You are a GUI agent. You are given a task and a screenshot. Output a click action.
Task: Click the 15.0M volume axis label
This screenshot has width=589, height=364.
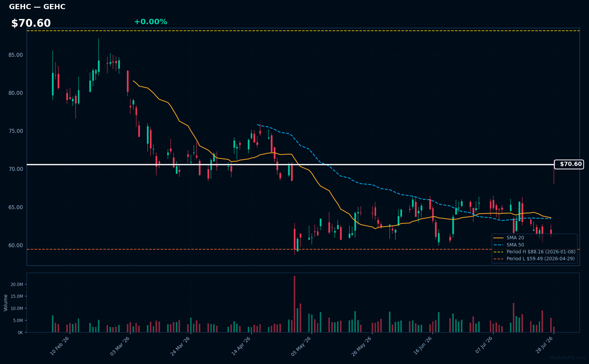[x=17, y=296]
